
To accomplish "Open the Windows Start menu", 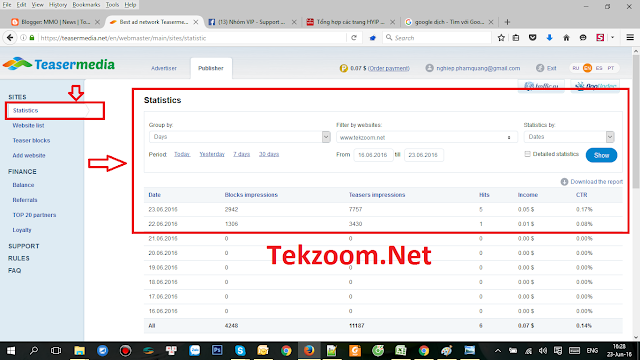I will point(11,351).
